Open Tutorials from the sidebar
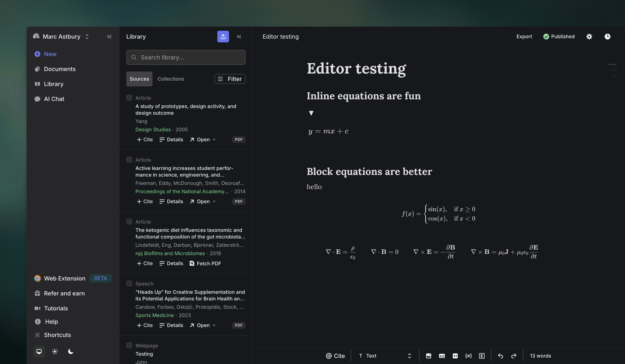Viewport: 625px width, 364px height. [51, 308]
